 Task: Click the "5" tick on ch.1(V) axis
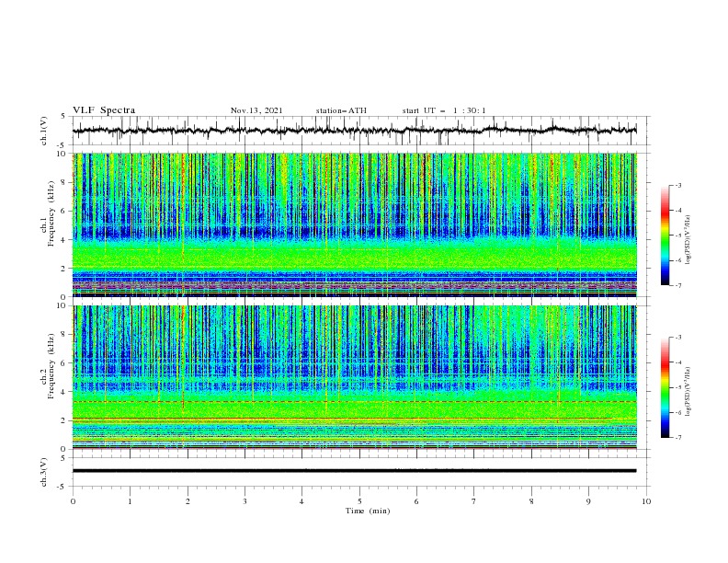pos(63,117)
